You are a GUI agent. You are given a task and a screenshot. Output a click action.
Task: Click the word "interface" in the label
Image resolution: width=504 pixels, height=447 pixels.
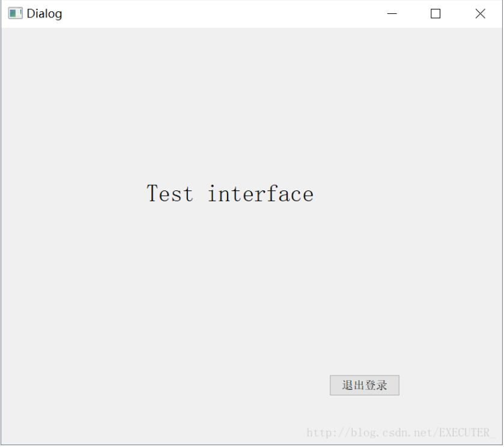pos(261,194)
